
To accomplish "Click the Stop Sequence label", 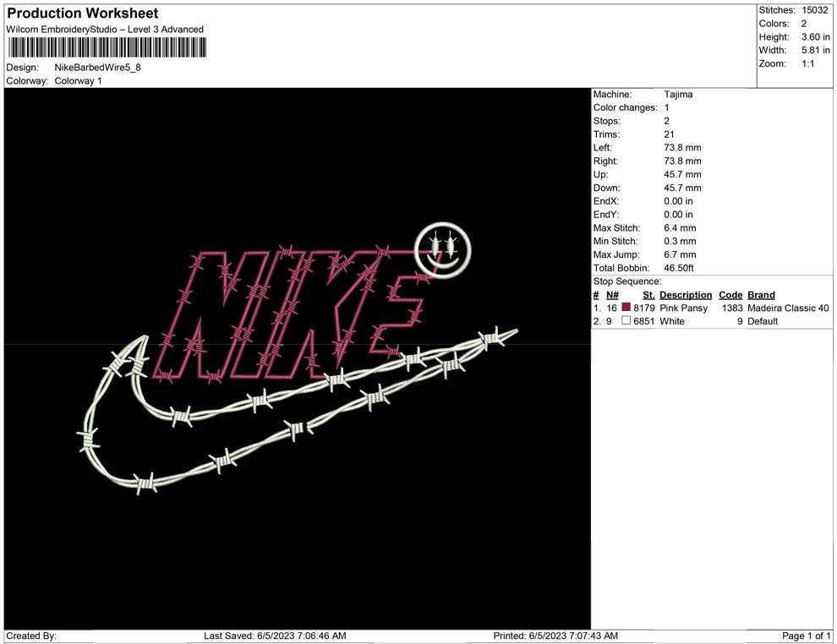I will [626, 281].
